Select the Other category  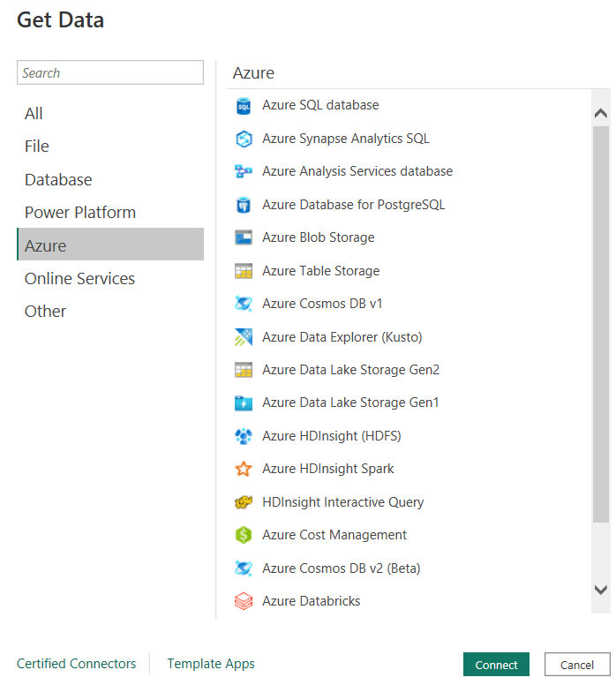click(x=110, y=312)
